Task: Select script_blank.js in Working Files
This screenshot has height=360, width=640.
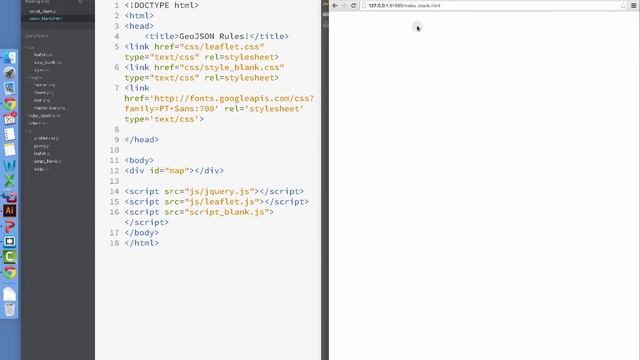Action: coord(42,11)
